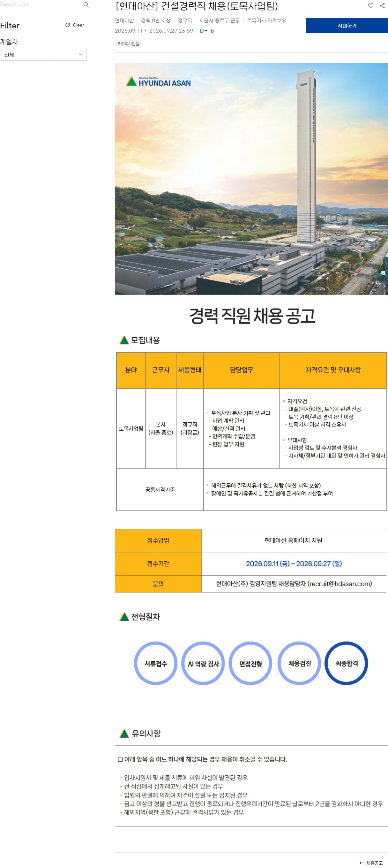Click the 현대아산 홈페이지 지원 cell
This screenshot has height=868, width=388.
(x=294, y=540)
